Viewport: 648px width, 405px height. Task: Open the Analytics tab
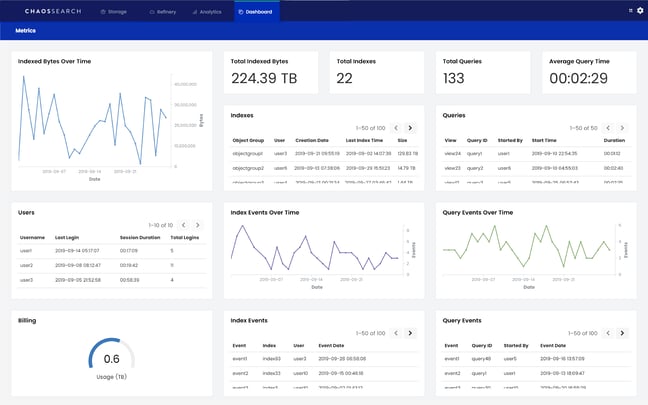[x=207, y=11]
